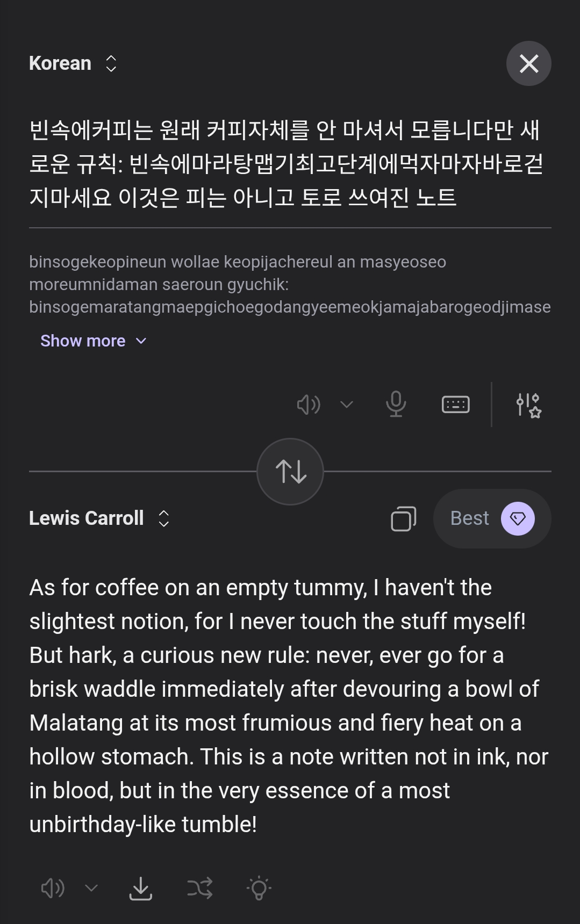Screen dimensions: 580x924
Task: Clear text with the X button
Action: coord(528,63)
